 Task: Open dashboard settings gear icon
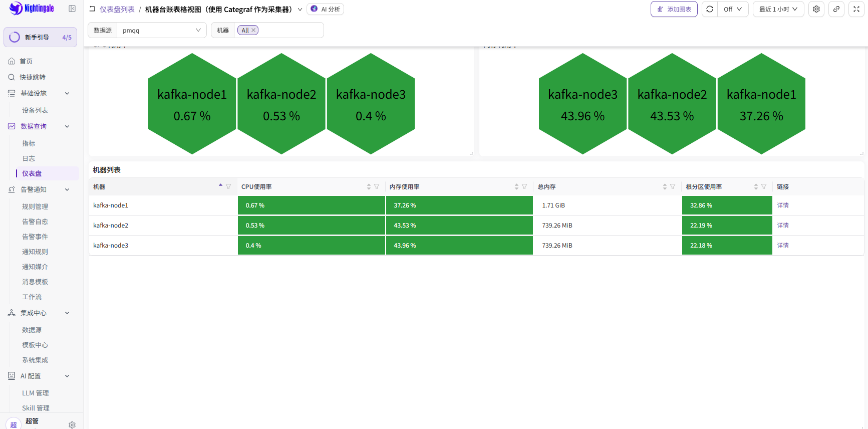pos(816,9)
